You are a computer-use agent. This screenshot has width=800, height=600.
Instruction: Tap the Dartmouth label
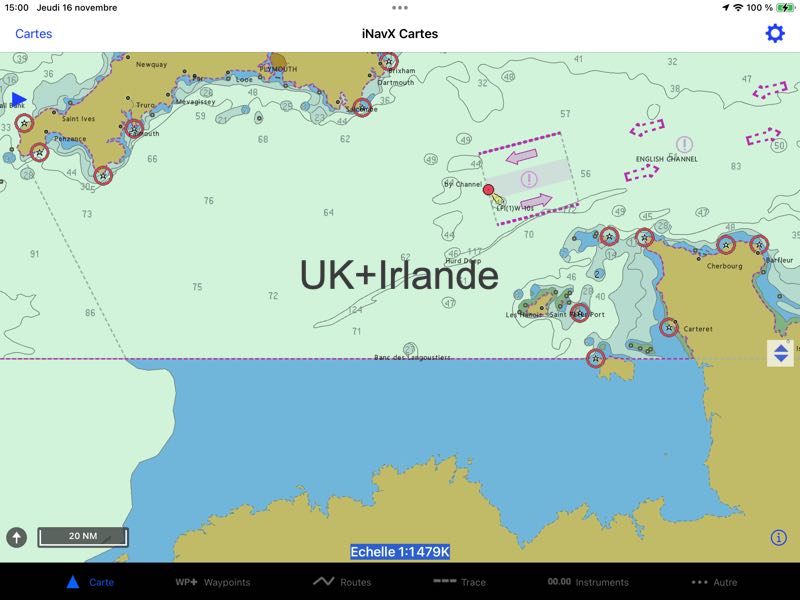tap(395, 82)
